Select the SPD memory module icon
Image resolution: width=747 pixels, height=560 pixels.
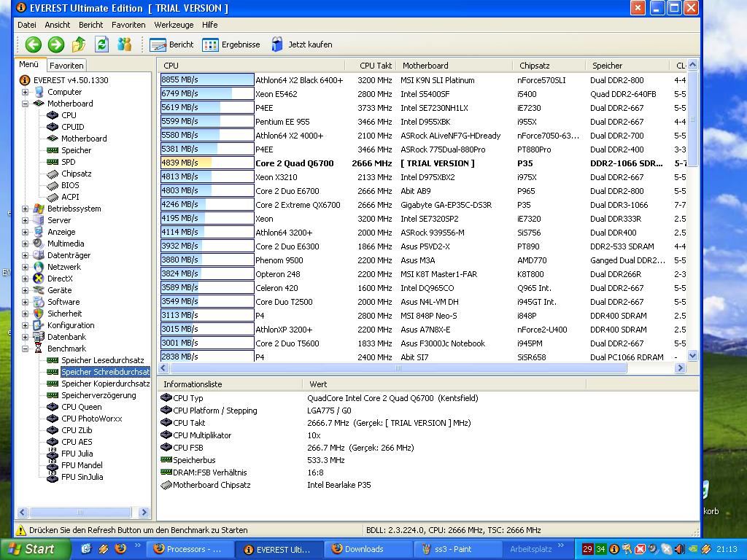53,162
